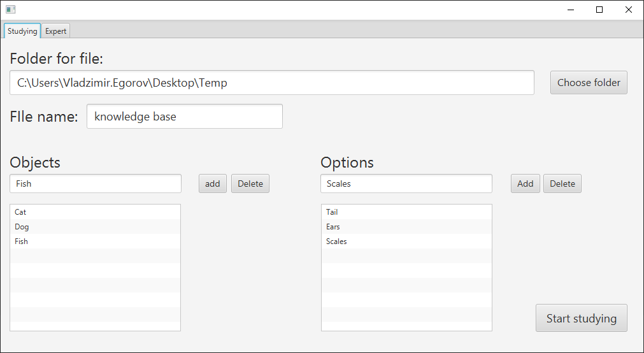Click the Objects input containing Fish
The height and width of the screenshot is (353, 644).
click(x=96, y=184)
